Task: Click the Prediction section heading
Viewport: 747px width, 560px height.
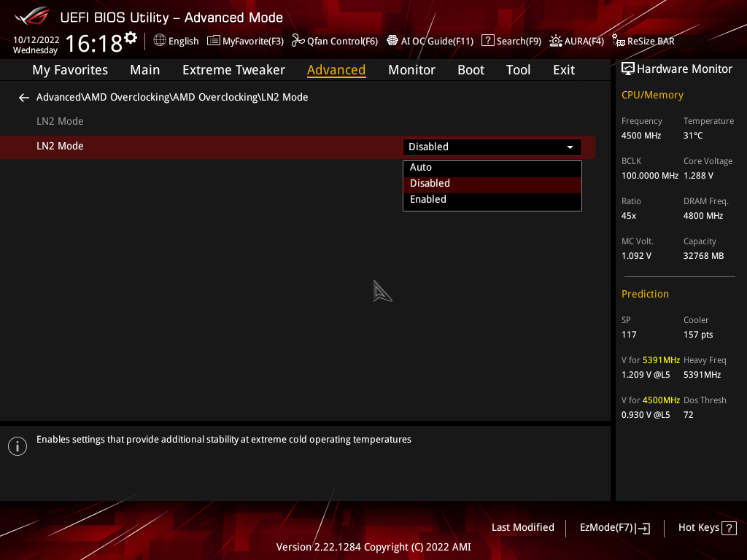Action: [x=645, y=295]
